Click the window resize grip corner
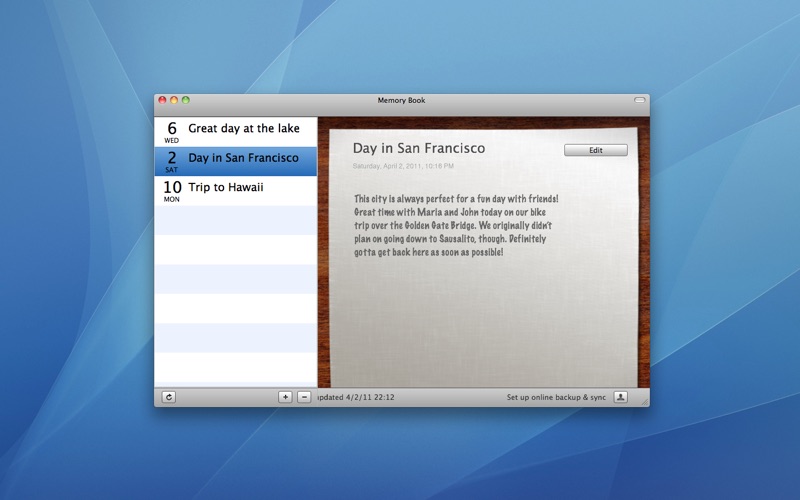The image size is (800, 500). click(645, 402)
